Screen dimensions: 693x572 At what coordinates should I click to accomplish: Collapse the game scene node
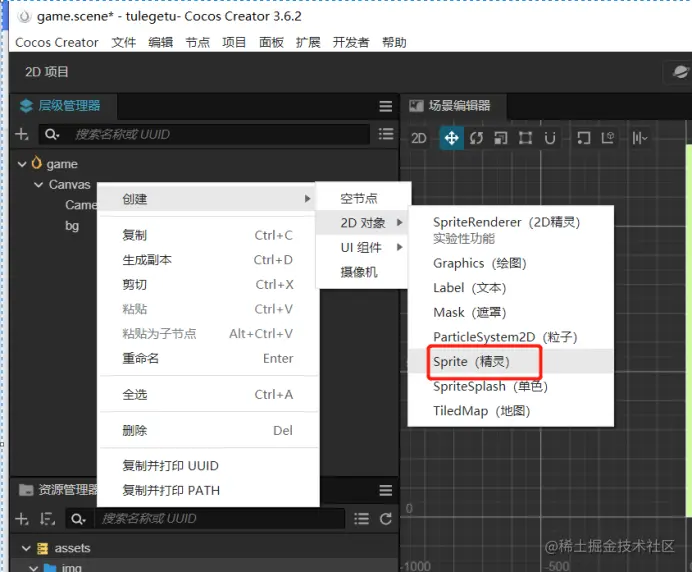(22, 164)
